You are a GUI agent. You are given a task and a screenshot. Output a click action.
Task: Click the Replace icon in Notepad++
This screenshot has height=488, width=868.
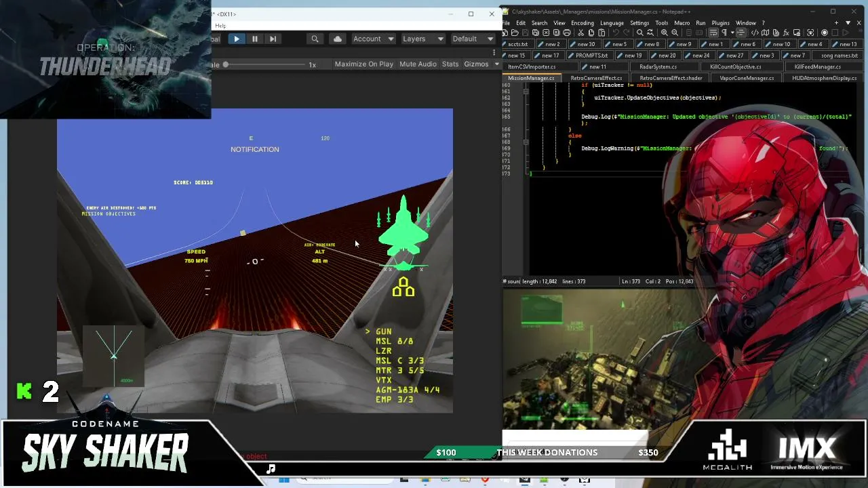(x=650, y=33)
